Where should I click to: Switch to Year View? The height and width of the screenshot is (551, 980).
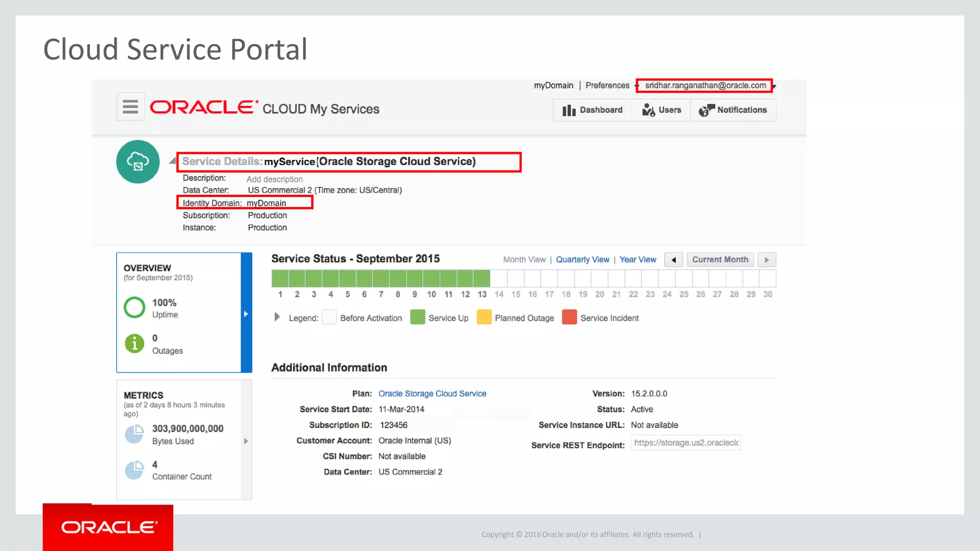(637, 259)
